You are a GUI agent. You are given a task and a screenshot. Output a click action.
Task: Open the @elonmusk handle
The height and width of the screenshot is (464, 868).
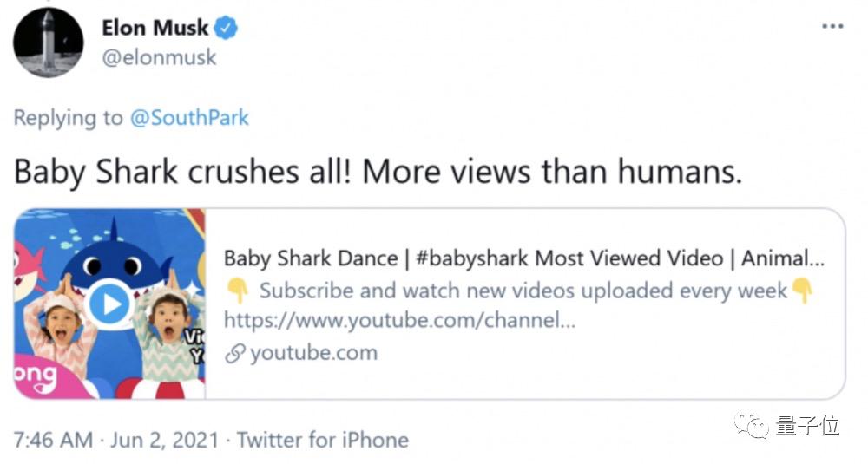click(x=159, y=58)
